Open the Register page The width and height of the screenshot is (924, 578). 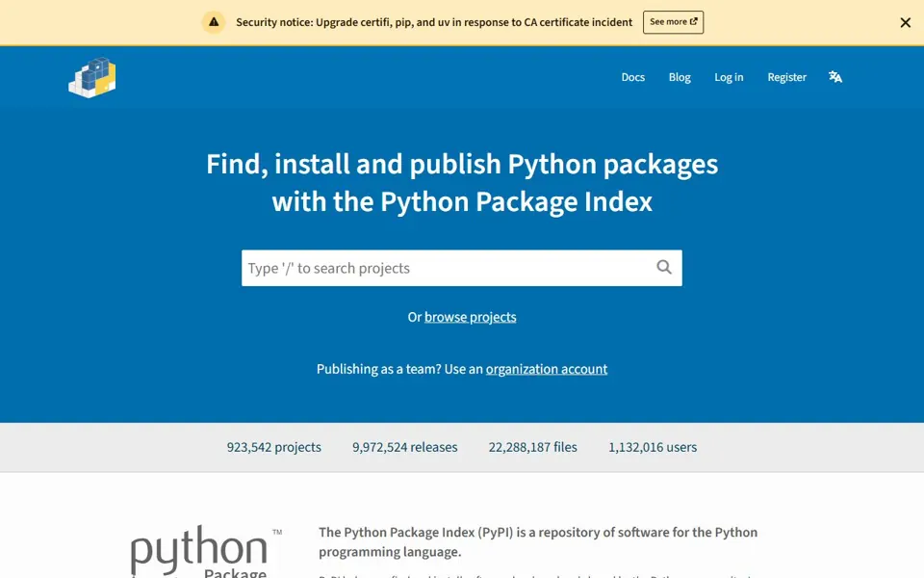point(786,77)
